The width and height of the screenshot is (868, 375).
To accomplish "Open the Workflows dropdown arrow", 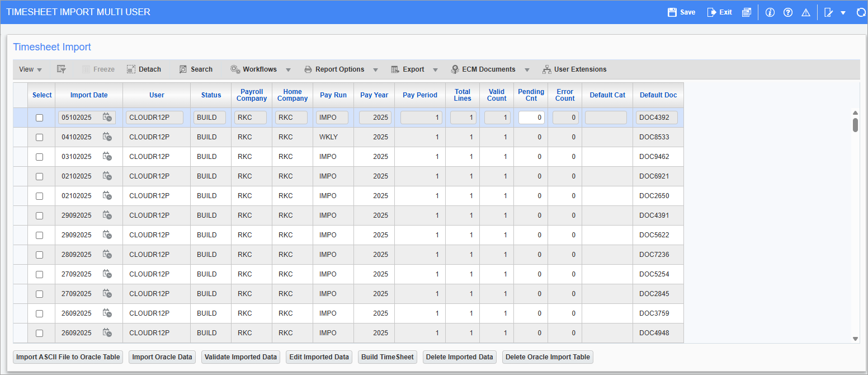I will [288, 70].
